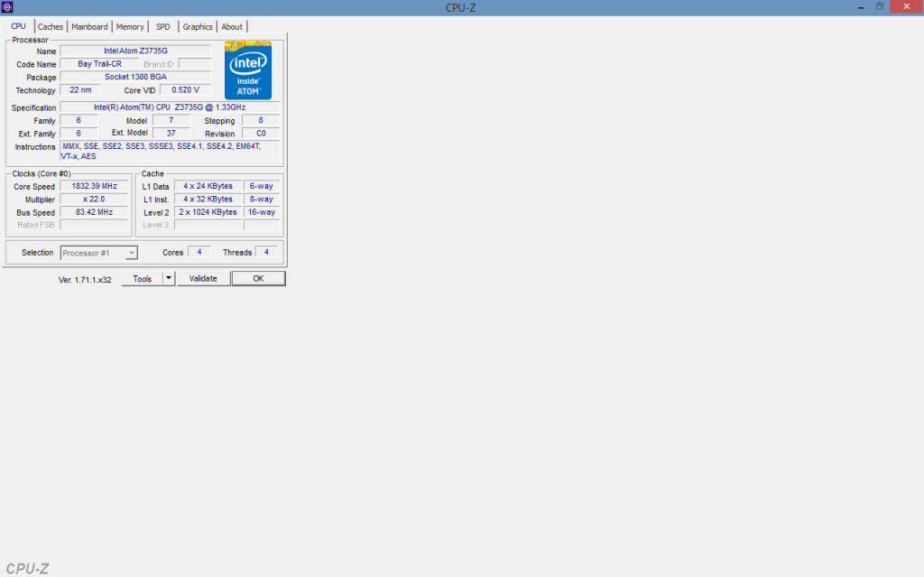Viewport: 924px width, 577px height.
Task: Click the empty Brand ID field
Action: 195,64
